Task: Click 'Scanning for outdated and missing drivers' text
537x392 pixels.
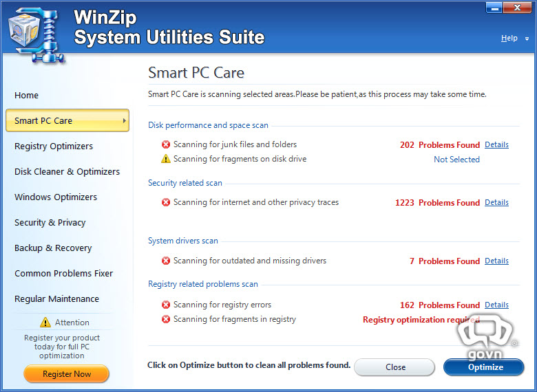Action: [x=250, y=261]
